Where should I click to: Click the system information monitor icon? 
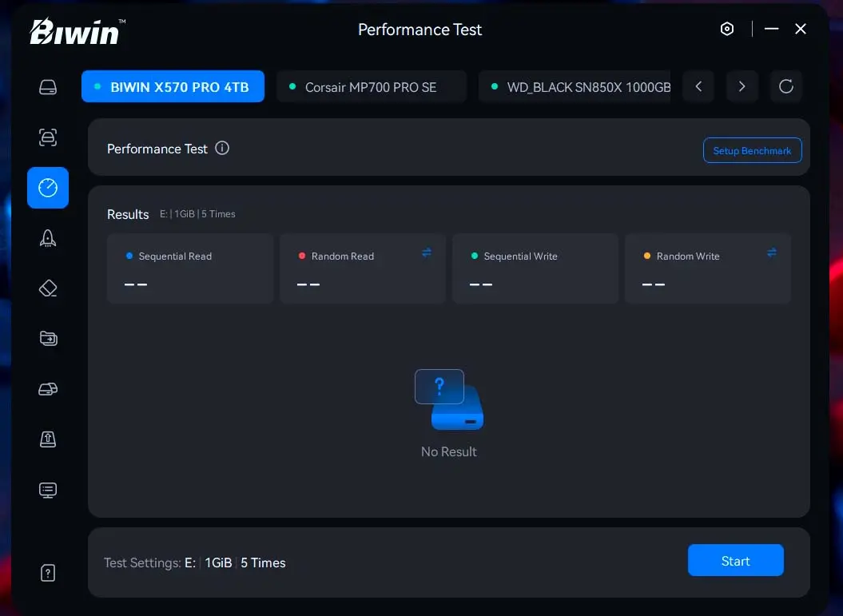coord(48,490)
